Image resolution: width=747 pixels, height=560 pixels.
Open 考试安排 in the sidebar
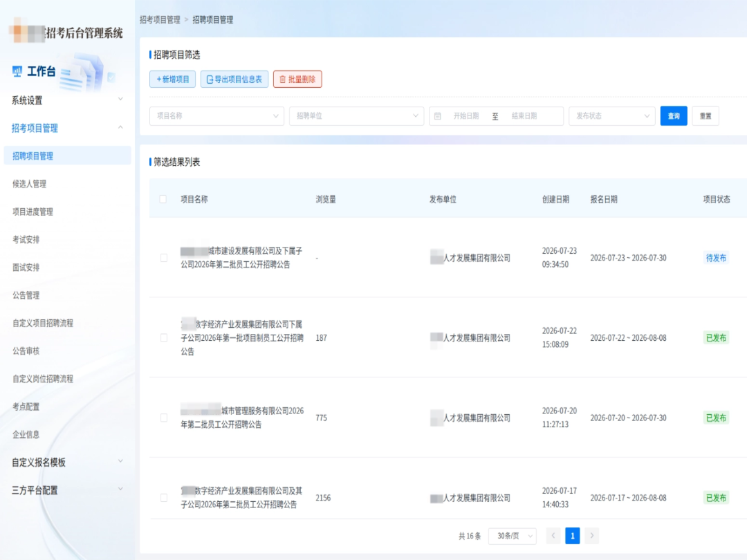[26, 239]
